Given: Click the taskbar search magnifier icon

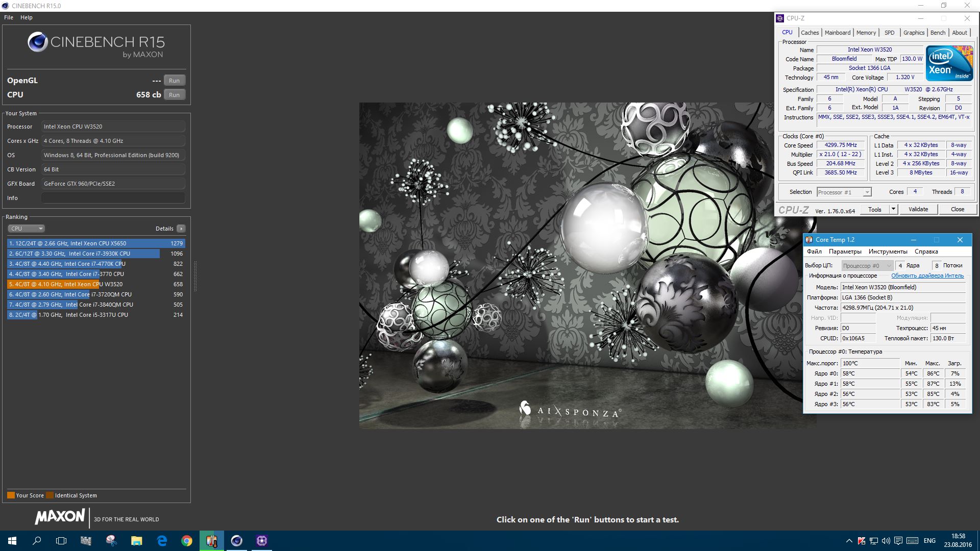Looking at the screenshot, I should click(37, 541).
